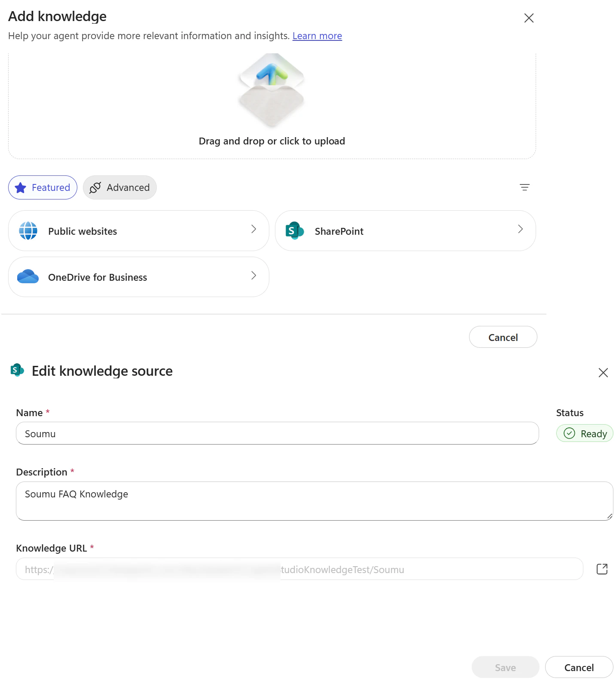The width and height of the screenshot is (616, 687).
Task: Click the SharePoint logo icon in the card
Action: [x=295, y=231]
